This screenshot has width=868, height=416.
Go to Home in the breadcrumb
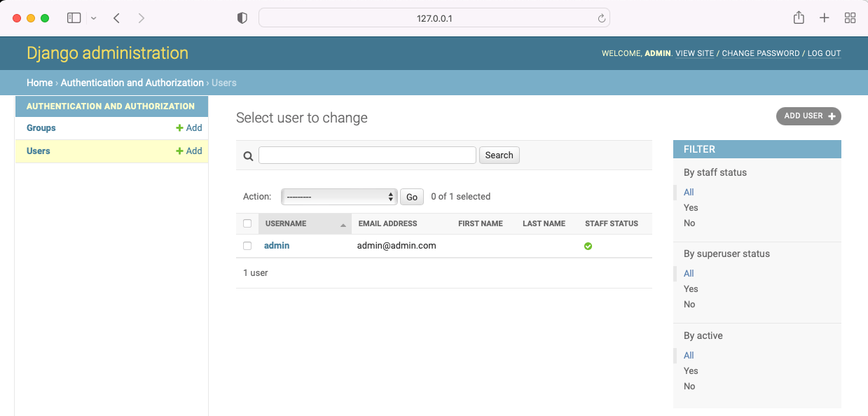point(39,83)
